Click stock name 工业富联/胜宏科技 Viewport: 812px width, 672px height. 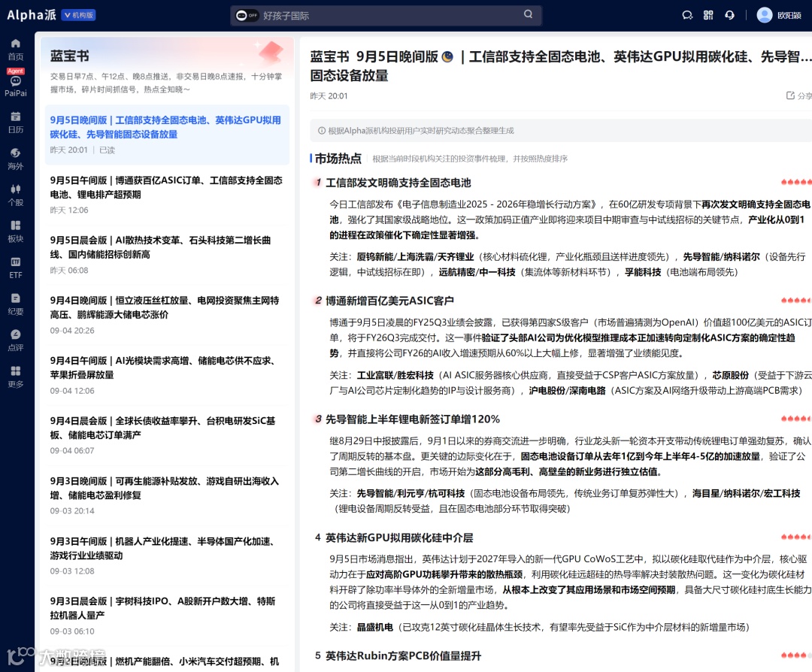[x=395, y=375]
